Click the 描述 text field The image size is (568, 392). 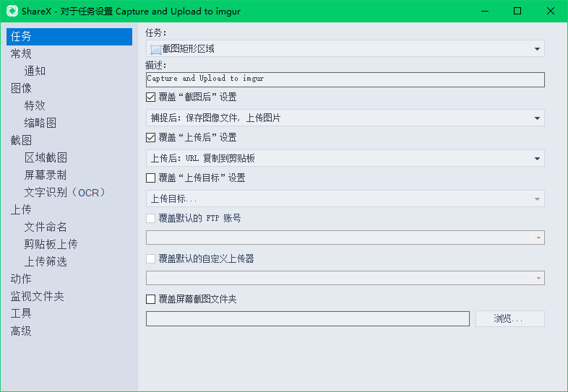pos(345,79)
